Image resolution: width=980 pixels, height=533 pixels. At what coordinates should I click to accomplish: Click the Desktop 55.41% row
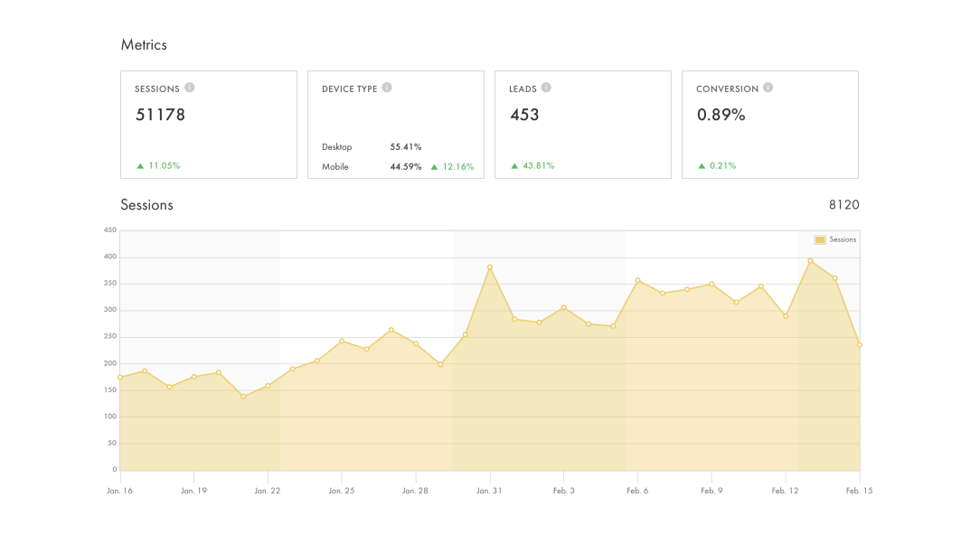[x=372, y=146]
